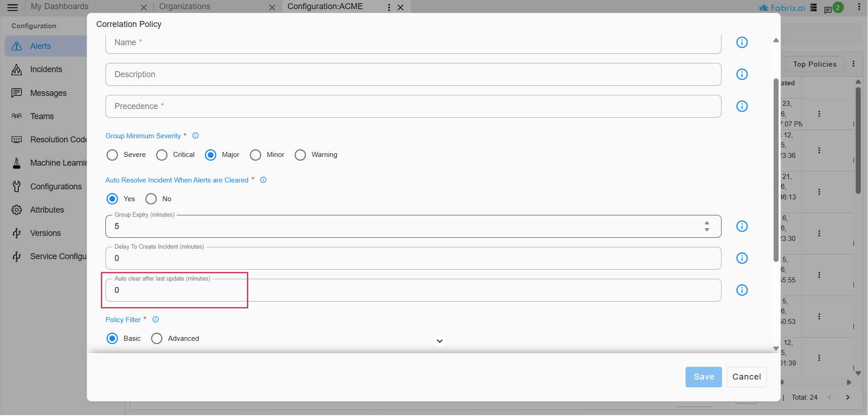Select the Critical severity radio button

pos(162,155)
